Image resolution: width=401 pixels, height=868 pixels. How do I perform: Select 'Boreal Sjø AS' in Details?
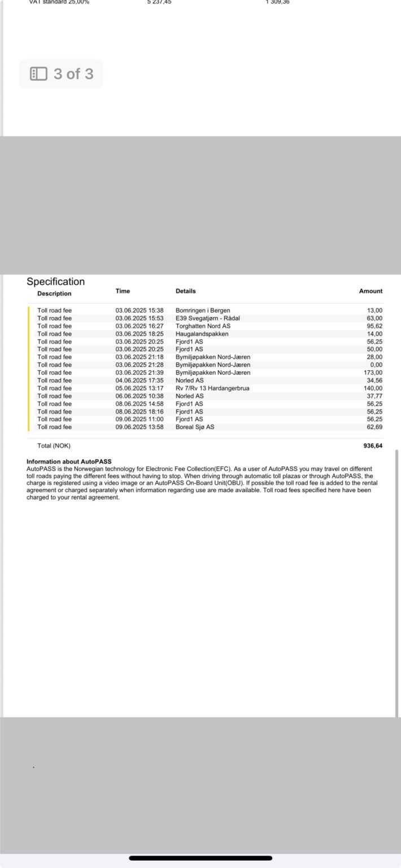click(x=195, y=427)
